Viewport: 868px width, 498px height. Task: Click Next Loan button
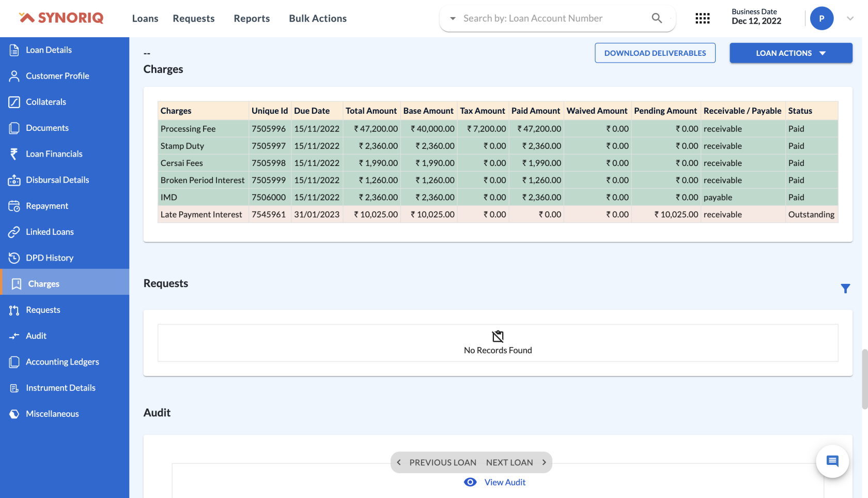tap(509, 462)
